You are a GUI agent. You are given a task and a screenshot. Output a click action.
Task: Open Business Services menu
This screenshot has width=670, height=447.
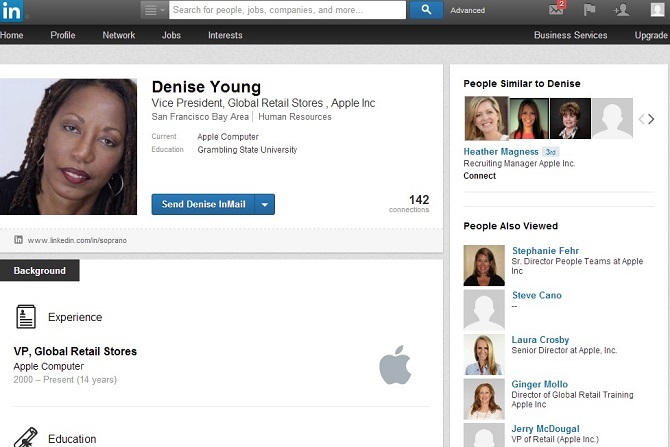pos(570,35)
